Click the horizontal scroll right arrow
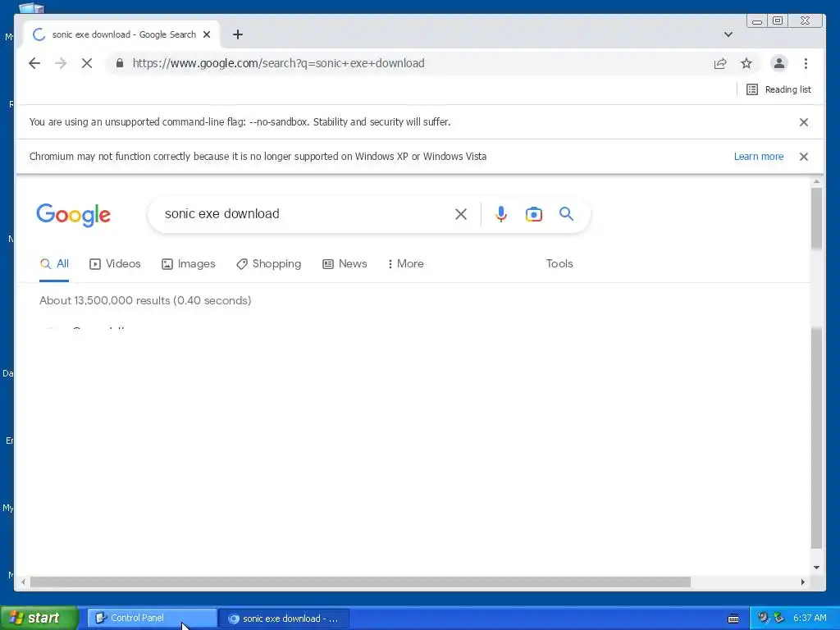 [802, 582]
